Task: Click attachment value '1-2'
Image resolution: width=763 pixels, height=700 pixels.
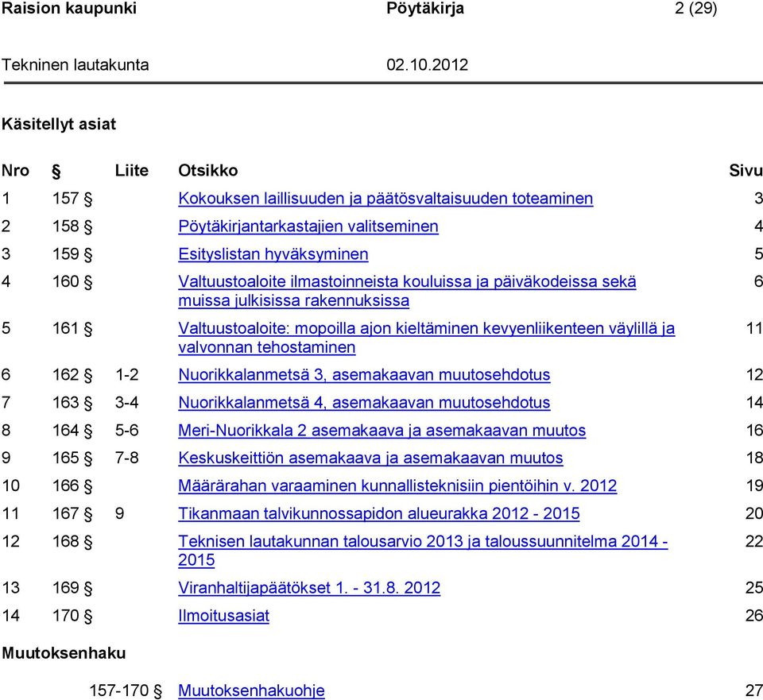Action: [x=126, y=374]
